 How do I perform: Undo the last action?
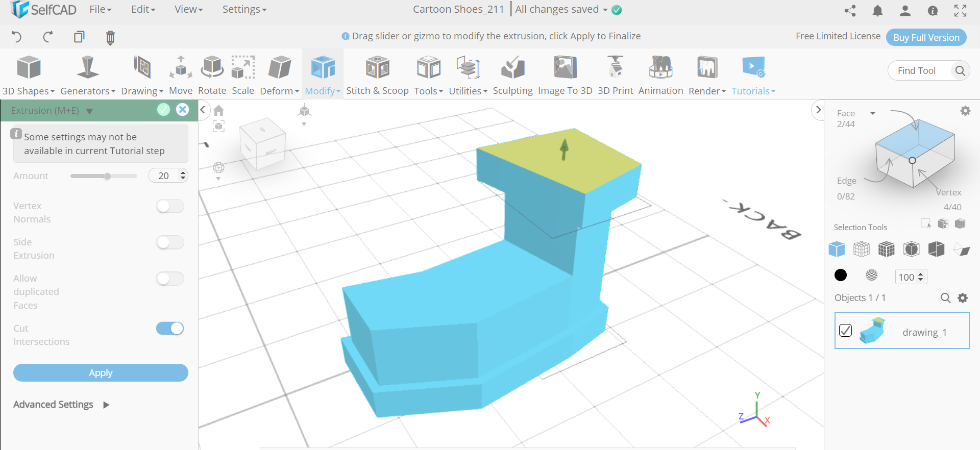[x=16, y=37]
